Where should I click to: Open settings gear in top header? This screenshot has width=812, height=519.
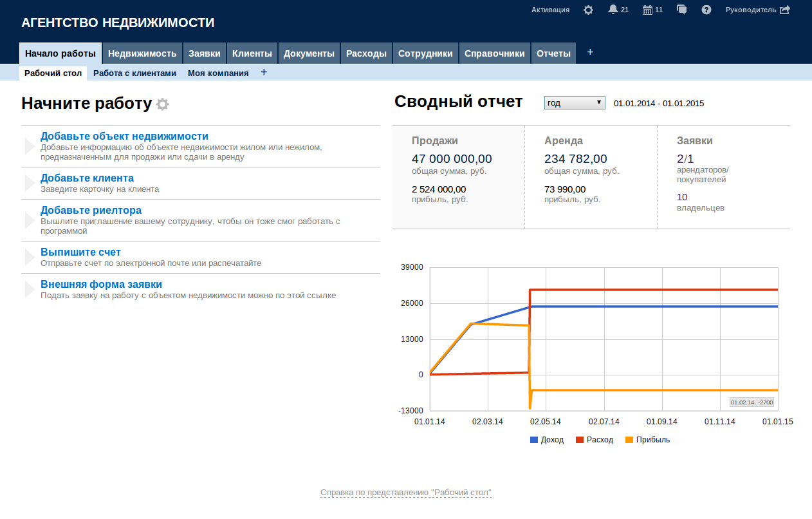588,10
